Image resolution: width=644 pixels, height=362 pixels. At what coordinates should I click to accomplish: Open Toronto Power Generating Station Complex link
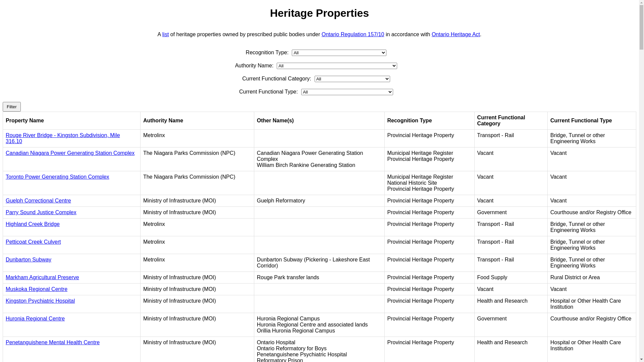57,177
